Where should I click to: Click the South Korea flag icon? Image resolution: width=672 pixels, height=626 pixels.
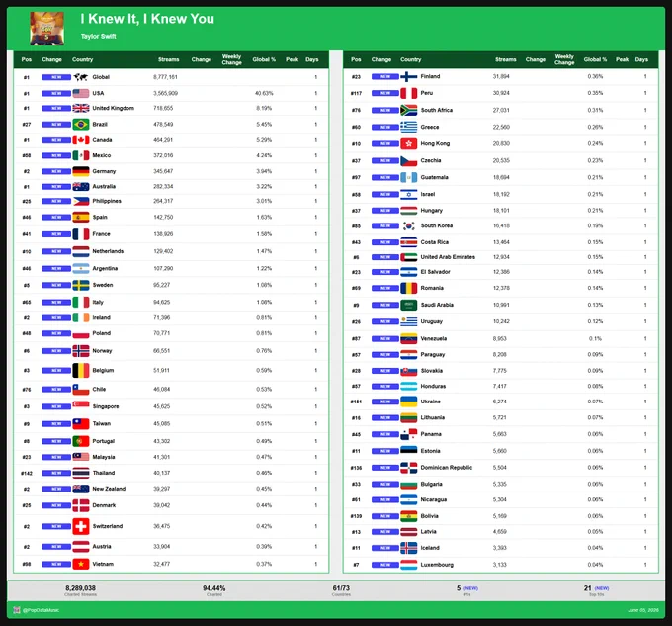pos(408,225)
